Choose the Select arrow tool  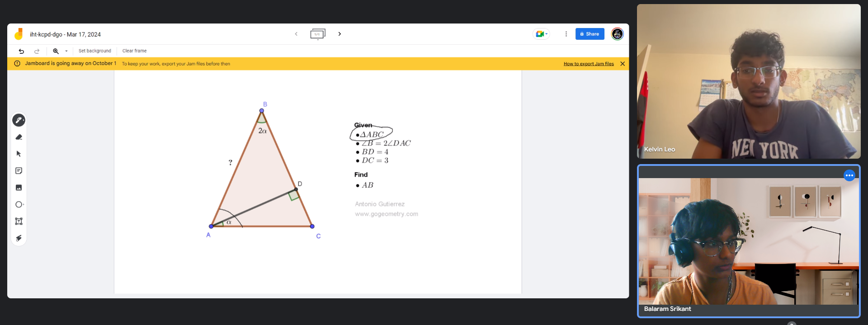click(19, 154)
